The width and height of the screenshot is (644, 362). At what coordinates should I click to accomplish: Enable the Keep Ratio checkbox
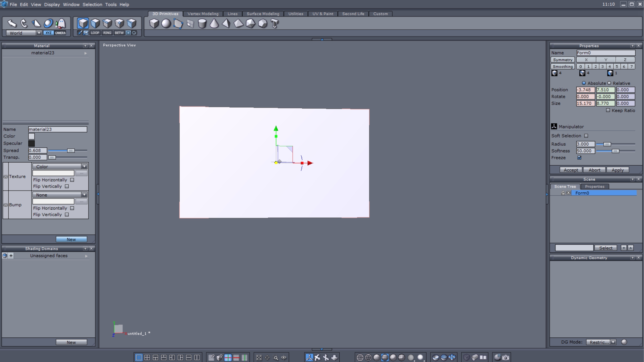(x=608, y=110)
